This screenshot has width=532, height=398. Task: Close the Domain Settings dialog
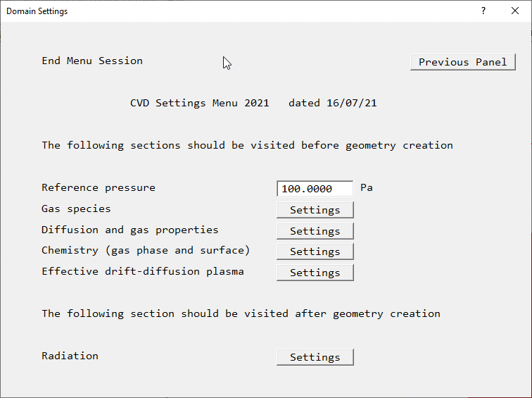(x=515, y=11)
